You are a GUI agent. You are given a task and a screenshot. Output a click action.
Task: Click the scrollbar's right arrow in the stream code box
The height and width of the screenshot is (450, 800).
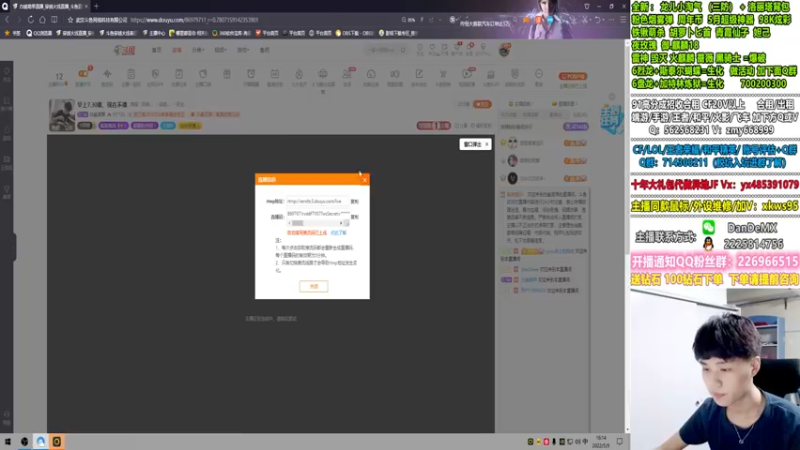pyautogui.click(x=341, y=223)
